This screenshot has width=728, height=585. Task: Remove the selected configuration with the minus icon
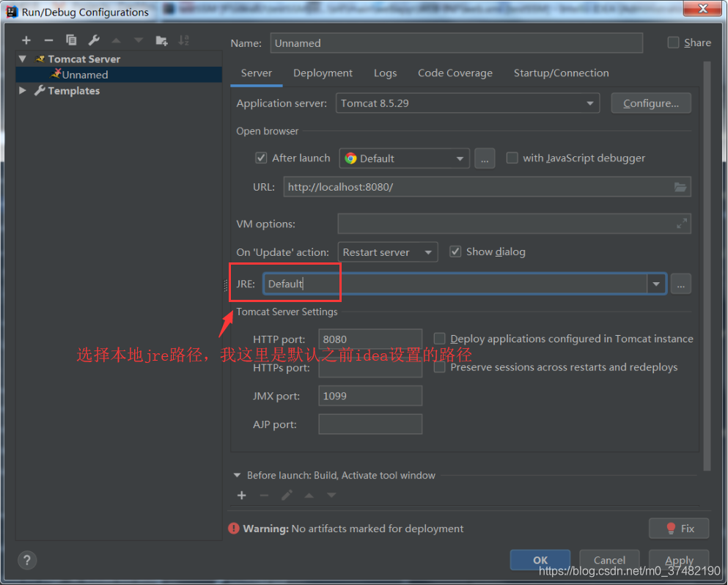click(48, 40)
